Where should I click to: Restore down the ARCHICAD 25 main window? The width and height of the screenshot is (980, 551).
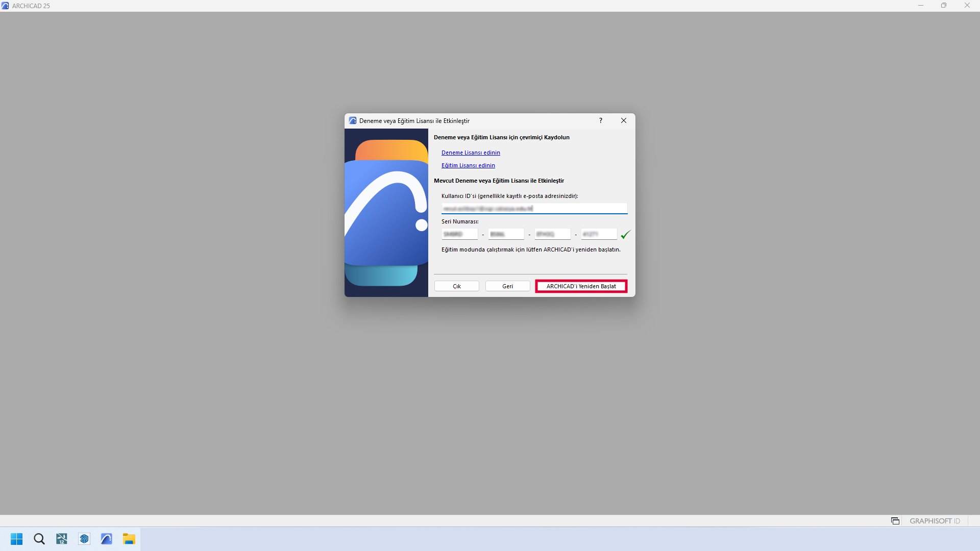click(x=944, y=6)
